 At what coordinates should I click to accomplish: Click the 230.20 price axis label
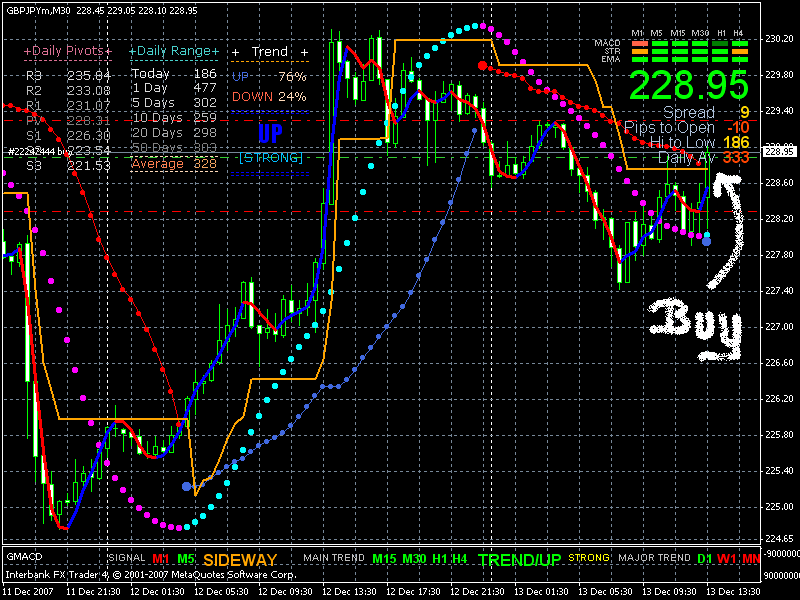pyautogui.click(x=779, y=39)
